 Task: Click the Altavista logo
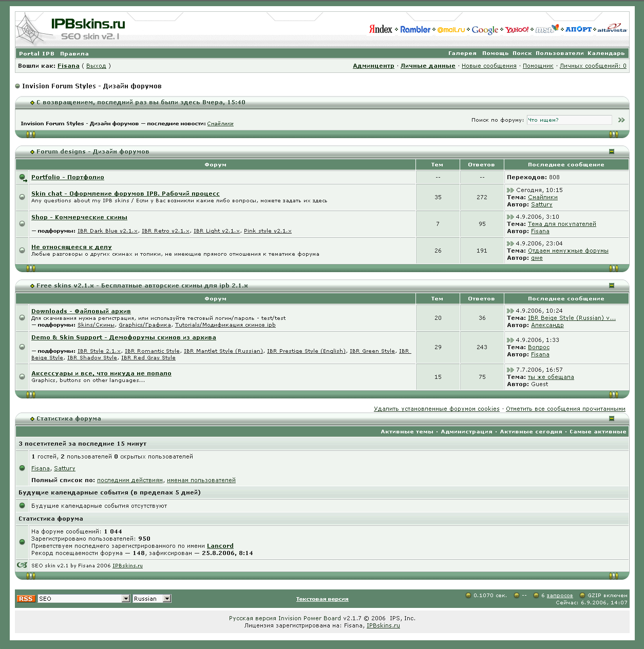(x=612, y=28)
